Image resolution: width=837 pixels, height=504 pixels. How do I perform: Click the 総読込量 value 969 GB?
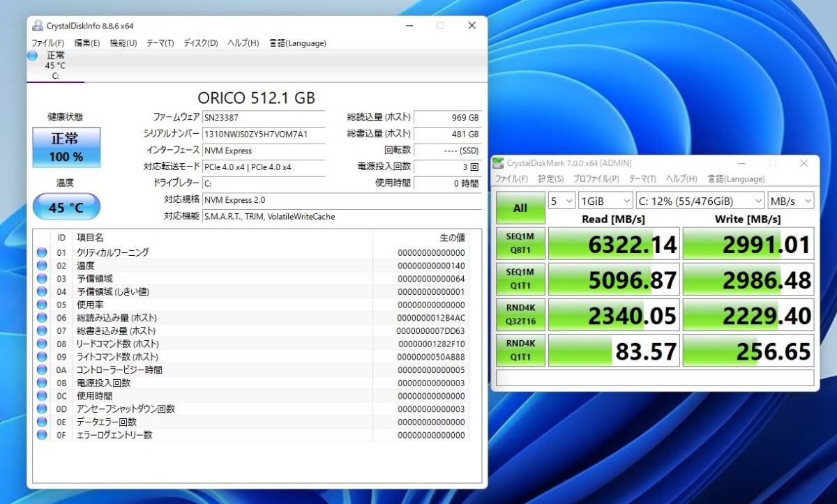(x=447, y=118)
